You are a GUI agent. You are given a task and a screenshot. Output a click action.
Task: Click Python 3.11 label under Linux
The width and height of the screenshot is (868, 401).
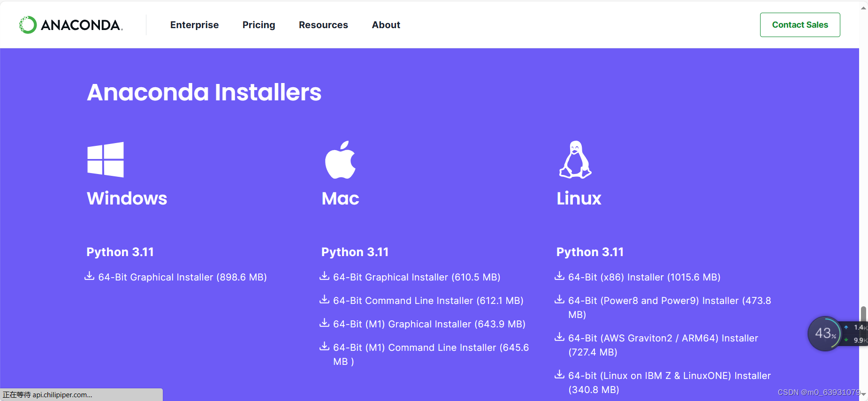[x=590, y=252]
